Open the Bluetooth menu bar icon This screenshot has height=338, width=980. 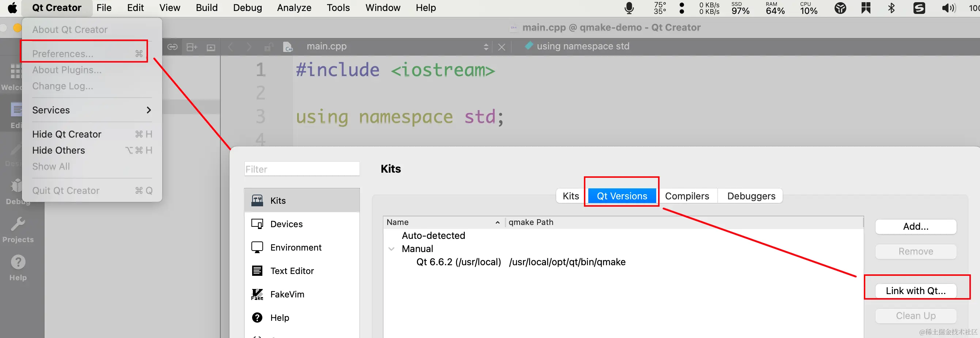(891, 8)
